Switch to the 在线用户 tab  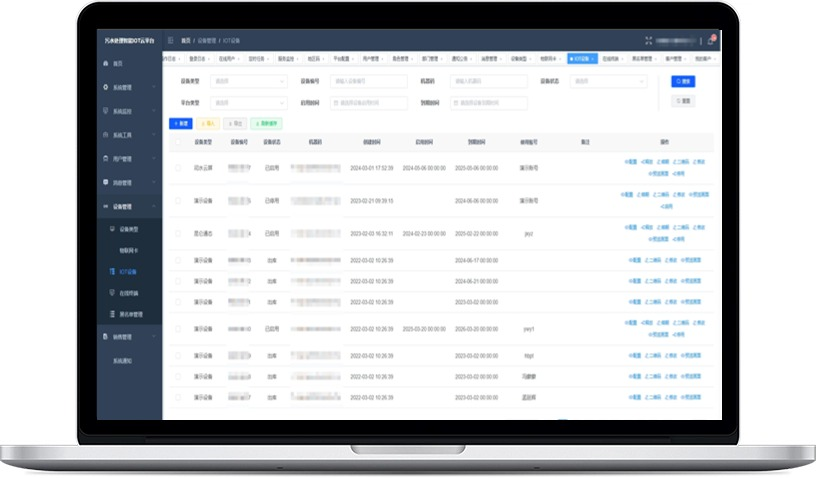pos(229,59)
